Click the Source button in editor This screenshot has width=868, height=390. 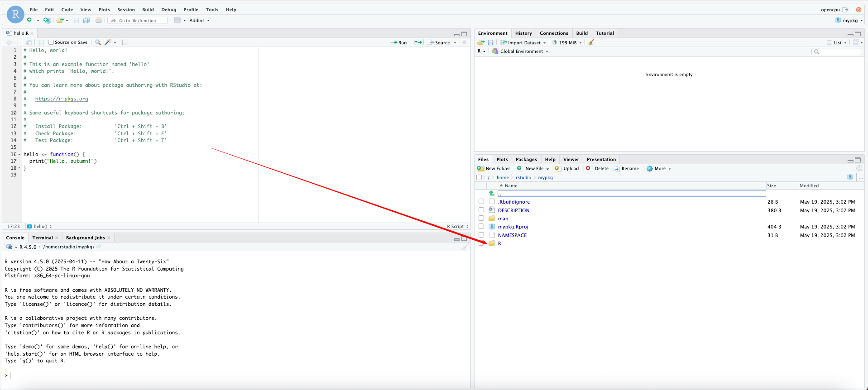pyautogui.click(x=439, y=43)
